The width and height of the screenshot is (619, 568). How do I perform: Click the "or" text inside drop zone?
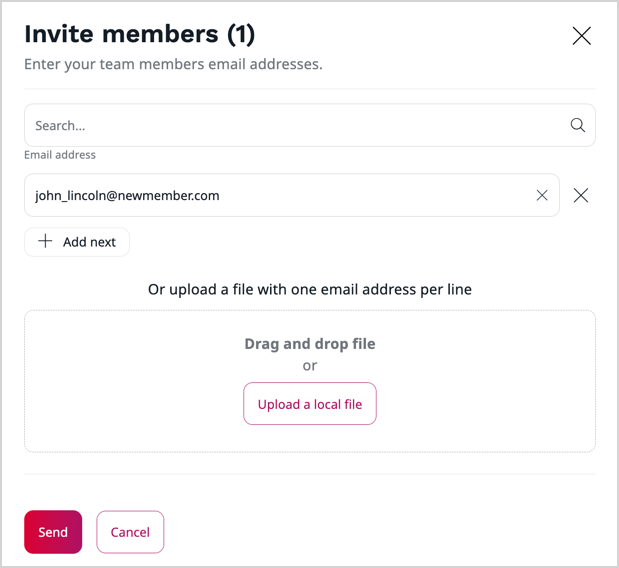310,366
